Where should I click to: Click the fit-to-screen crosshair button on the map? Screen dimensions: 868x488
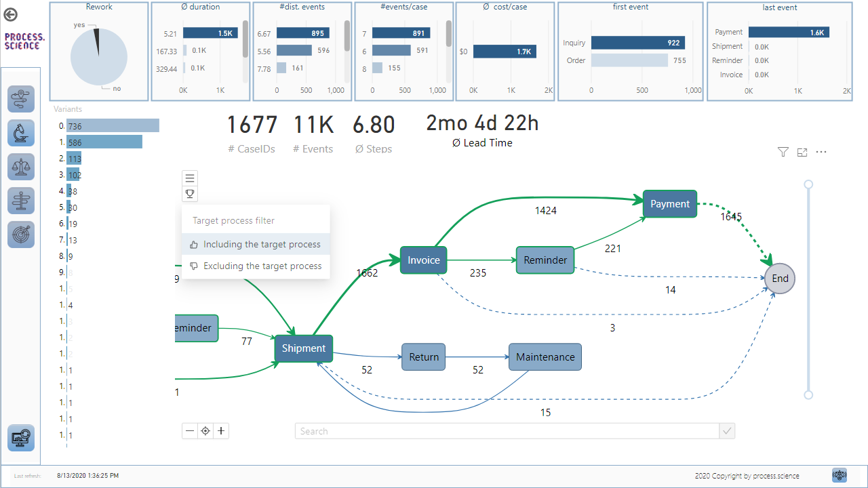(205, 430)
